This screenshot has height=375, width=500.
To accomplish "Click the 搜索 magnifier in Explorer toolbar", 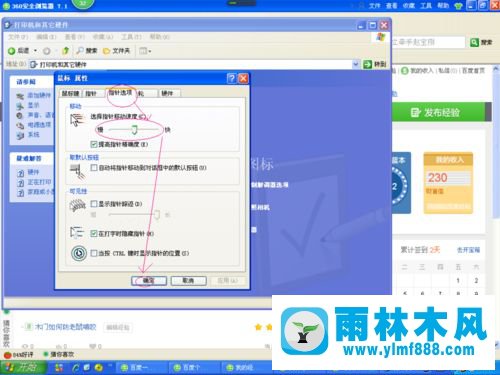I will click(x=80, y=51).
